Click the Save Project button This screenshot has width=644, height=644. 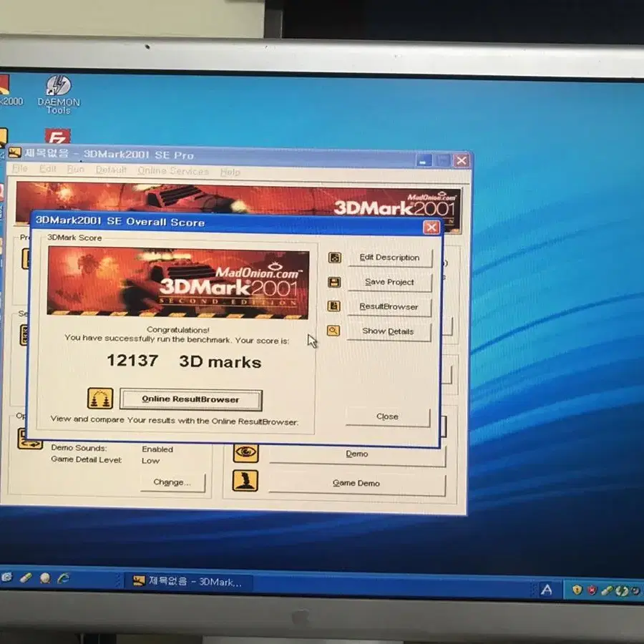tap(389, 283)
